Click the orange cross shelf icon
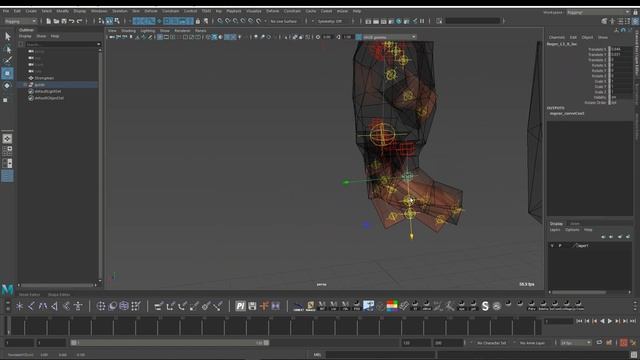This screenshot has height=360, width=640. coord(264,306)
